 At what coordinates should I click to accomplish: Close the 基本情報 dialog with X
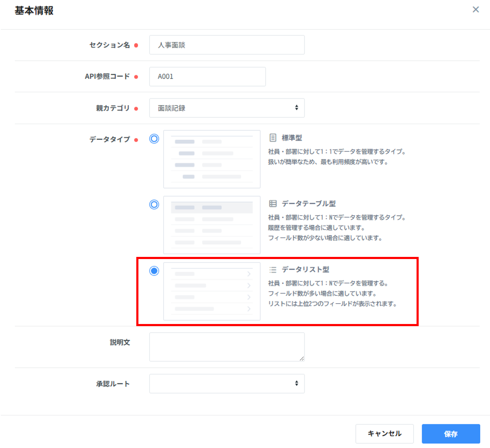[476, 10]
